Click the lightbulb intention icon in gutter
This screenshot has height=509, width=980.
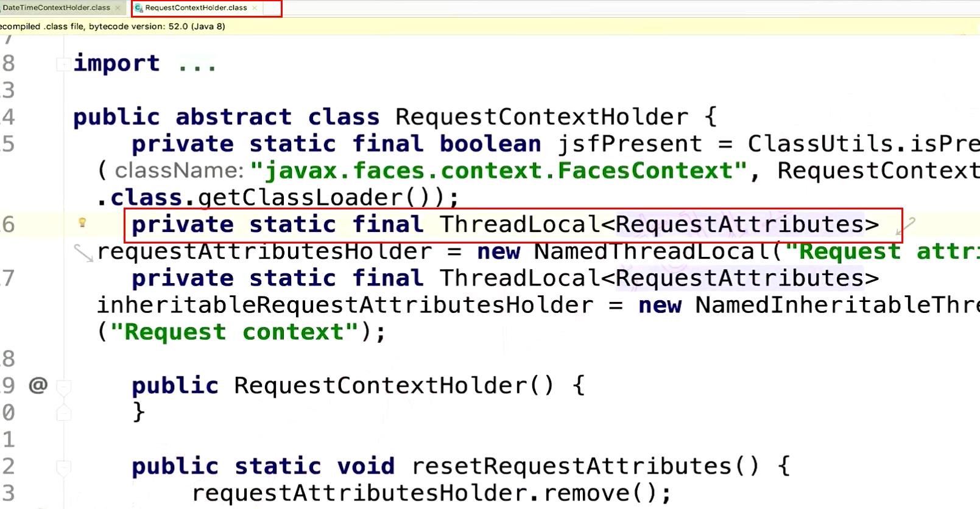(82, 223)
